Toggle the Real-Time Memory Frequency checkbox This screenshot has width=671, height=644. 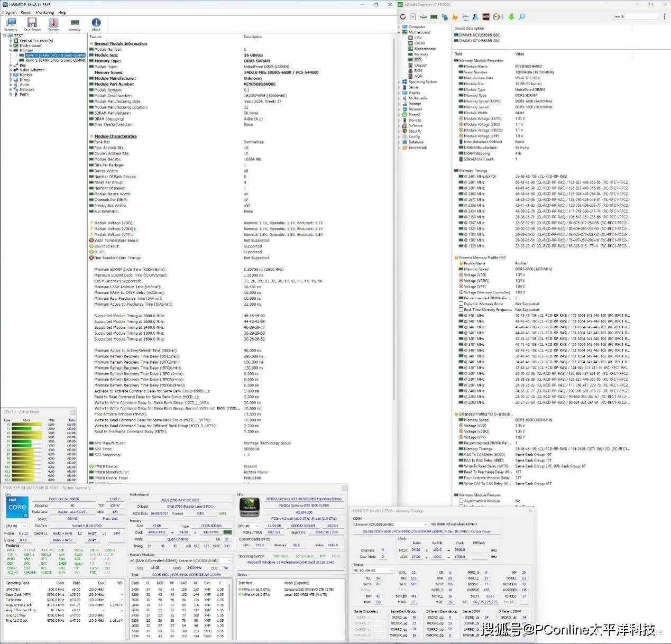point(461,310)
